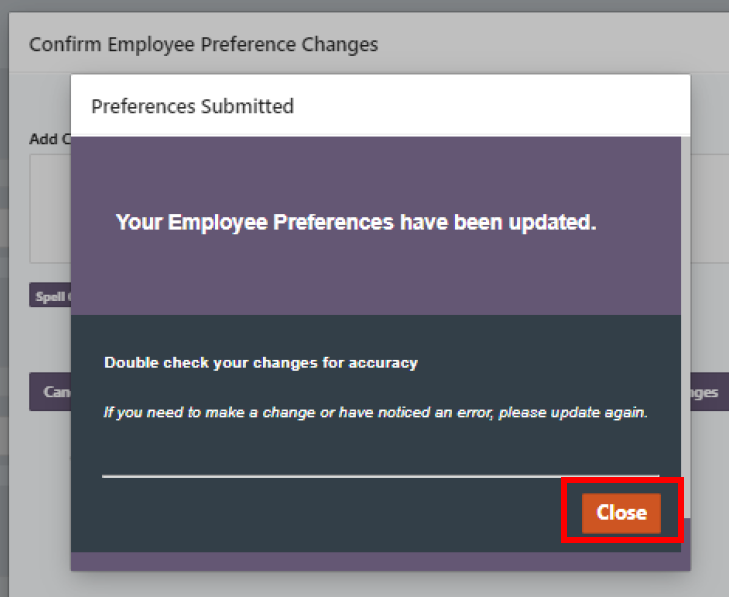Image resolution: width=729 pixels, height=597 pixels.
Task: Click the partially hidden Spell Check button
Action: 50,297
